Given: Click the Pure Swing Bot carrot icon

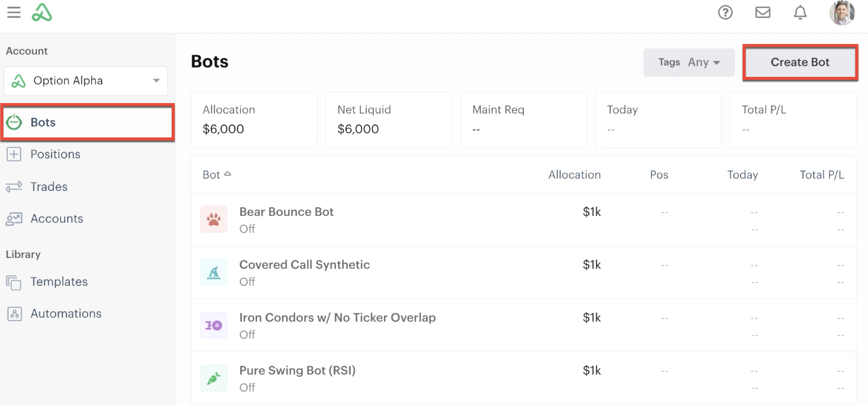Looking at the screenshot, I should 214,378.
